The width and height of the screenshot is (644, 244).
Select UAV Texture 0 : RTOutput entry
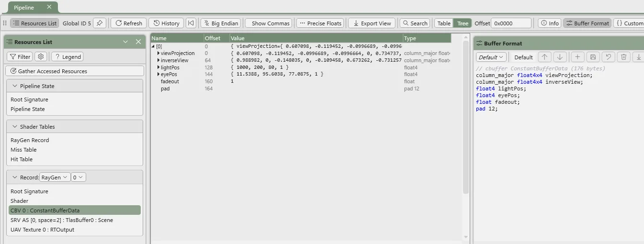coord(42,230)
